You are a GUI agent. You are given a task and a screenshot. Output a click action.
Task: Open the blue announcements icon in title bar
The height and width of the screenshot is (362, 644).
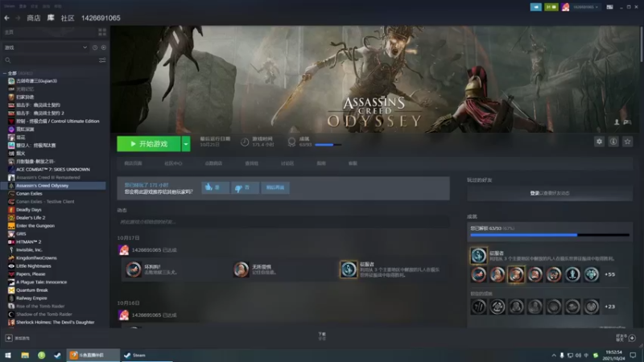535,7
